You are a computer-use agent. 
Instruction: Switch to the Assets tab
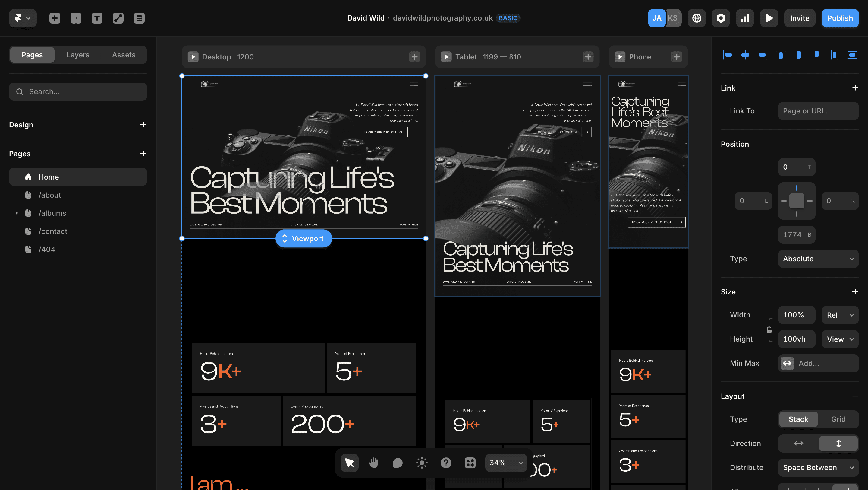tap(124, 55)
